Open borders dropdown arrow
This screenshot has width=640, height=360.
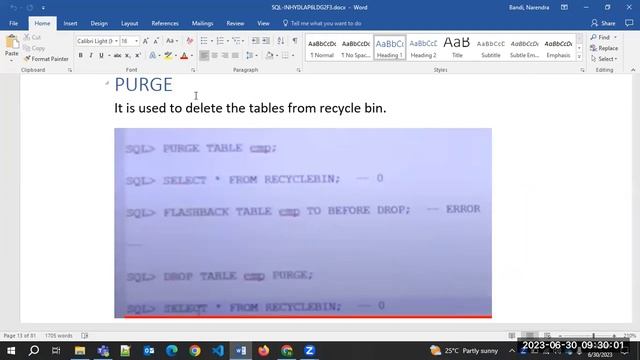[293, 55]
